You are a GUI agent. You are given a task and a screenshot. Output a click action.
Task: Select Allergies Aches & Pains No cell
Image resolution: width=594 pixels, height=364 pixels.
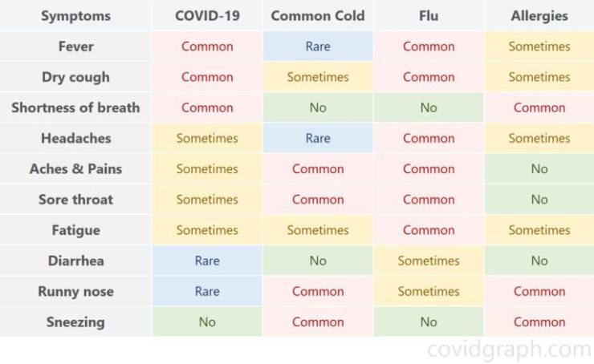[x=539, y=168]
